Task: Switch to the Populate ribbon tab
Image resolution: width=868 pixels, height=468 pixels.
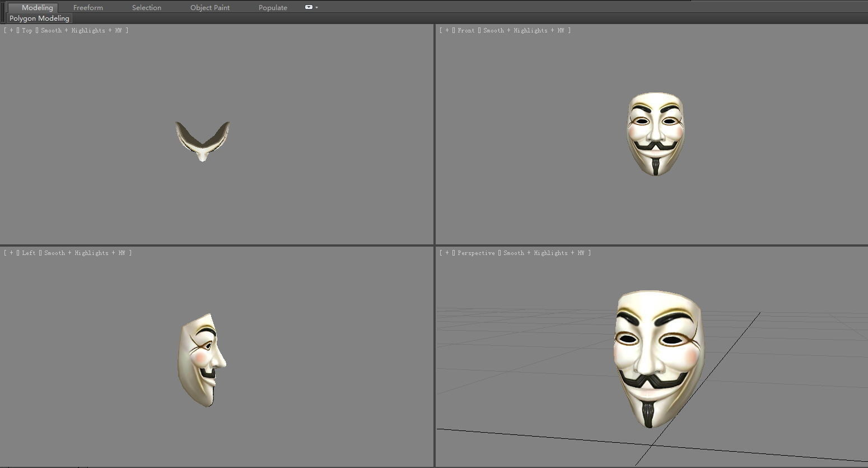Action: 273,8
